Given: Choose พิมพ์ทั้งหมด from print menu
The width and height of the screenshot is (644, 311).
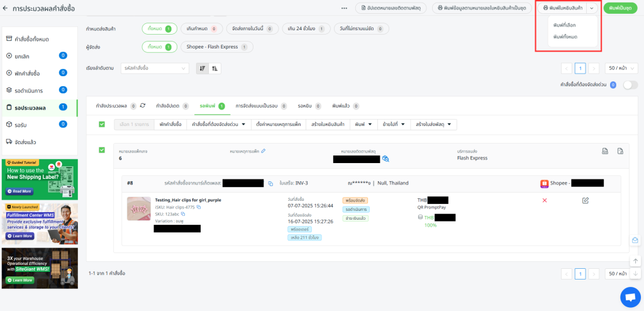Looking at the screenshot, I should click(565, 37).
